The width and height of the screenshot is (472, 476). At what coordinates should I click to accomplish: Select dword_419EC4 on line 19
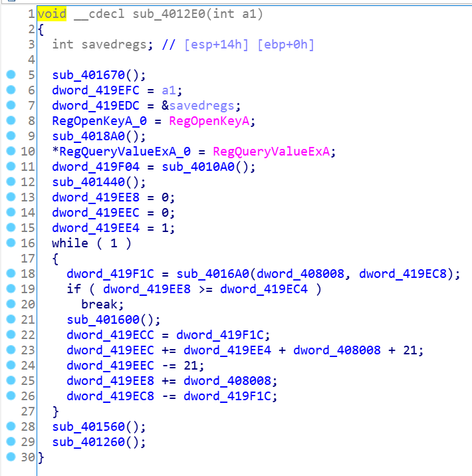[264, 289]
